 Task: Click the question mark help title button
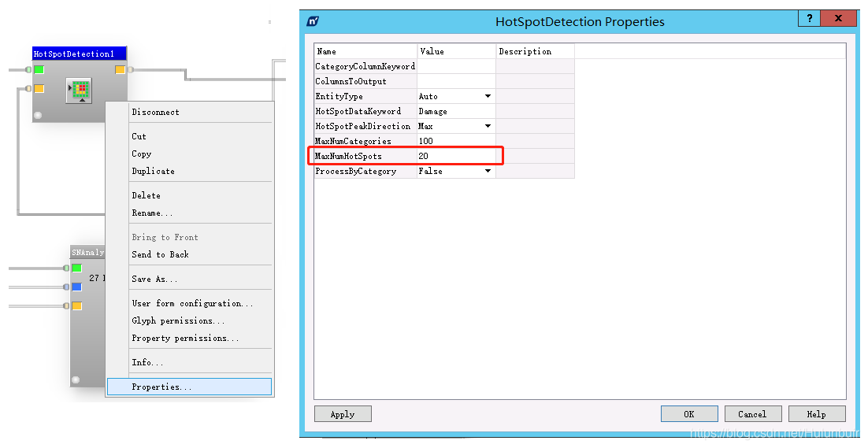pyautogui.click(x=810, y=18)
